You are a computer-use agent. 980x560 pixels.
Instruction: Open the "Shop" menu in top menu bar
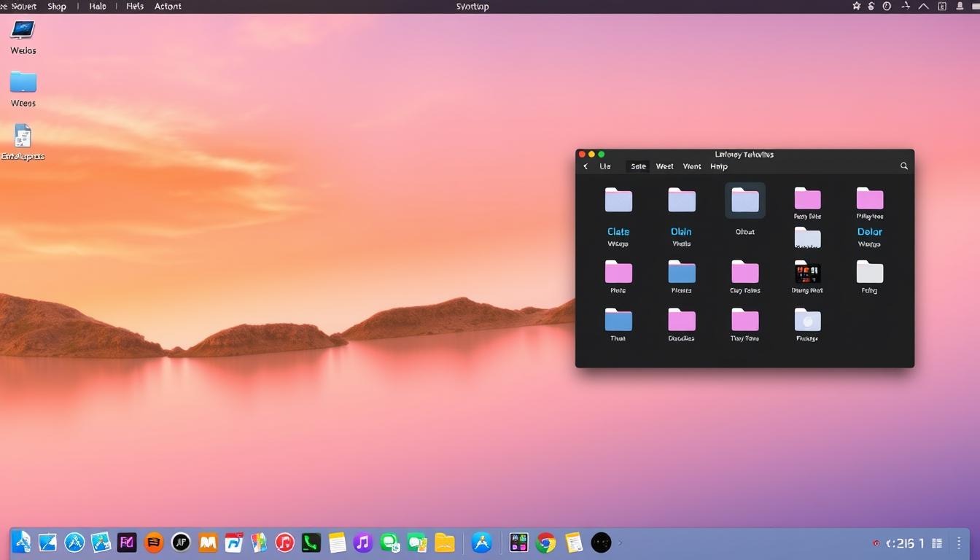[x=57, y=6]
